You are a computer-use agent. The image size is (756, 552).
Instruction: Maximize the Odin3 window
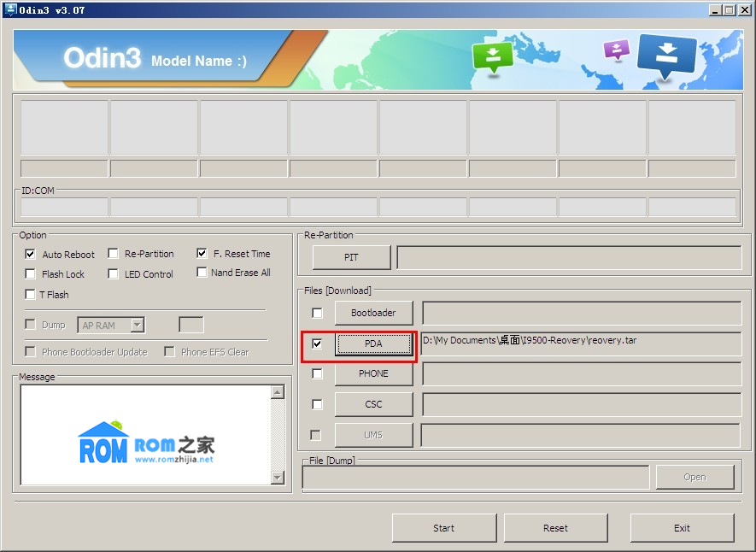point(730,9)
